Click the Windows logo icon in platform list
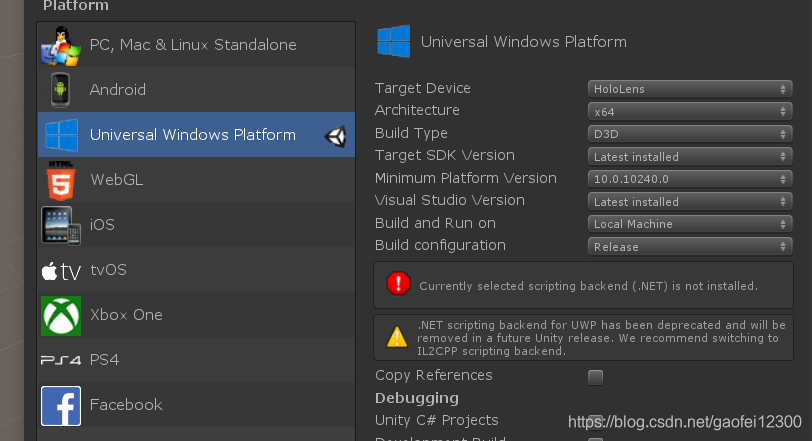 coord(62,135)
